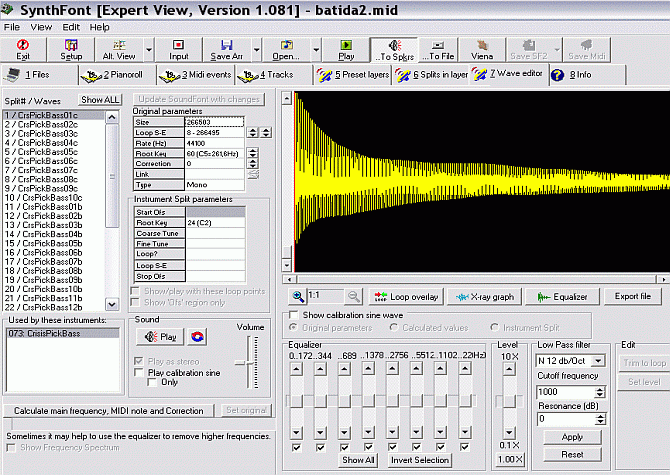The width and height of the screenshot is (670, 475).
Task: Click the loop playback icon beside Play
Action: tap(197, 337)
